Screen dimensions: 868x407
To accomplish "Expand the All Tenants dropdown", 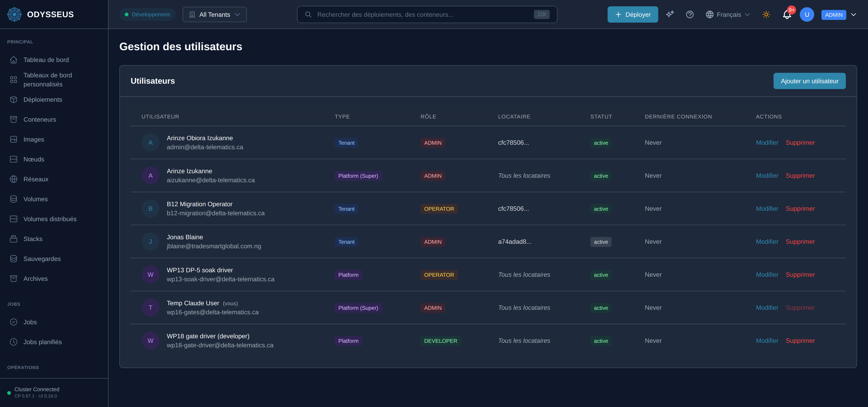I will (214, 14).
